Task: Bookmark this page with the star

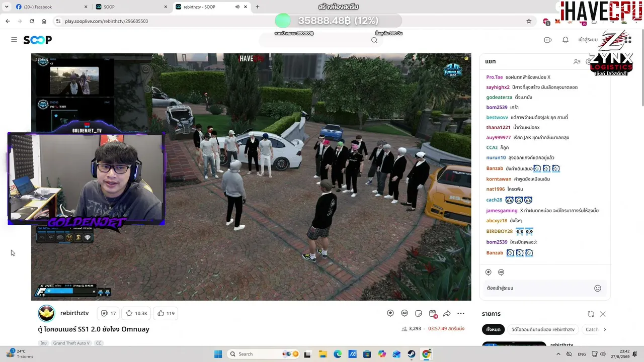Action: click(x=529, y=21)
